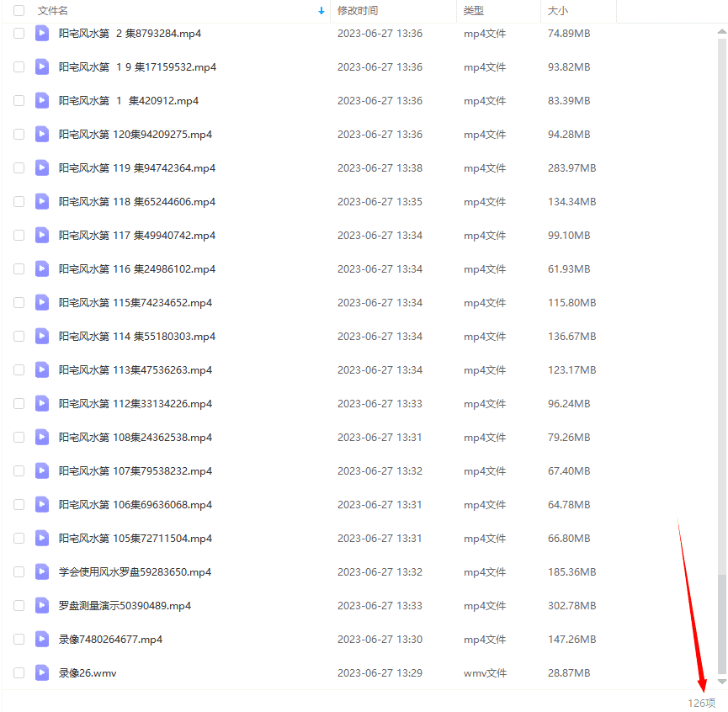Click the blue sort arrow in 文件名 column

pyautogui.click(x=321, y=11)
